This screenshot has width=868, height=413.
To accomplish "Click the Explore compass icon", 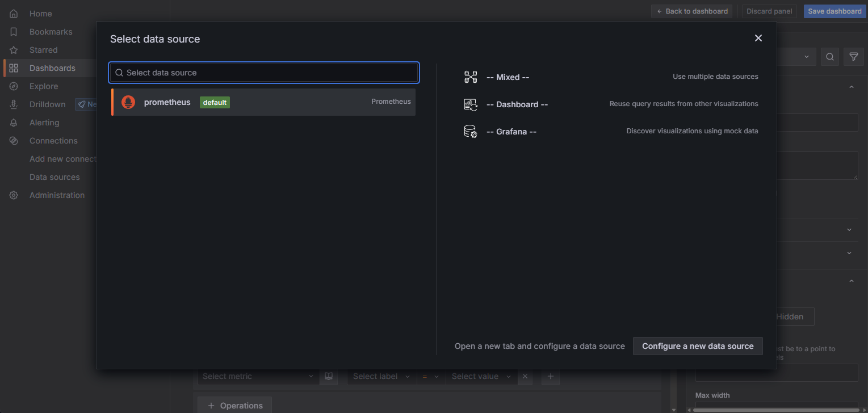I will pyautogui.click(x=14, y=86).
